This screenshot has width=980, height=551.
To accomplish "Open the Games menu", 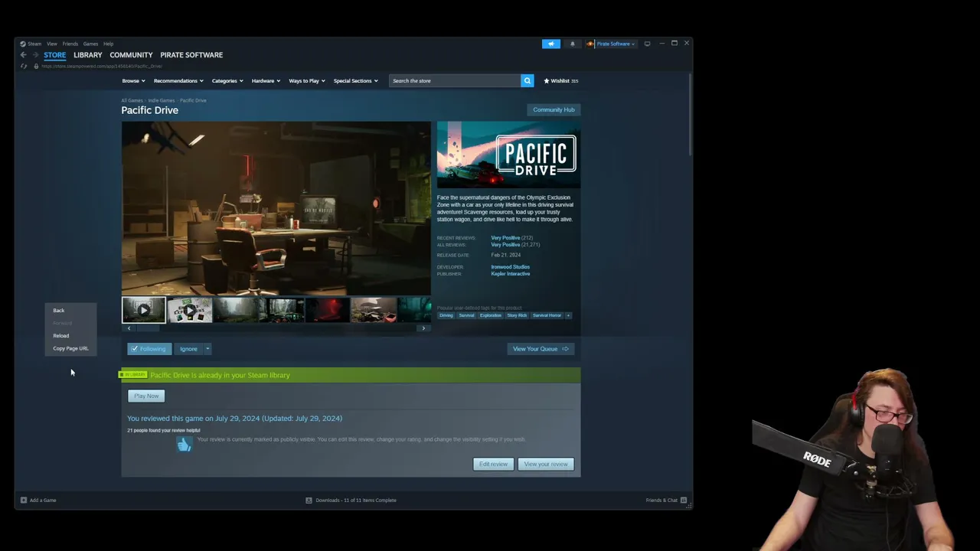I will tap(90, 44).
